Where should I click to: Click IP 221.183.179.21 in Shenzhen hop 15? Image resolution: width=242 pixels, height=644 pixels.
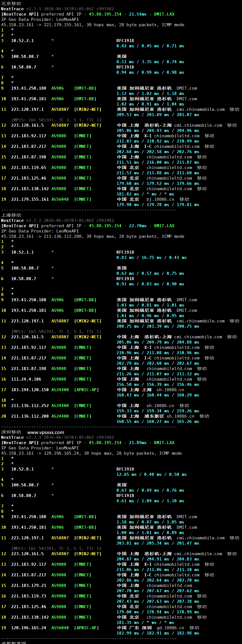tap(29, 586)
